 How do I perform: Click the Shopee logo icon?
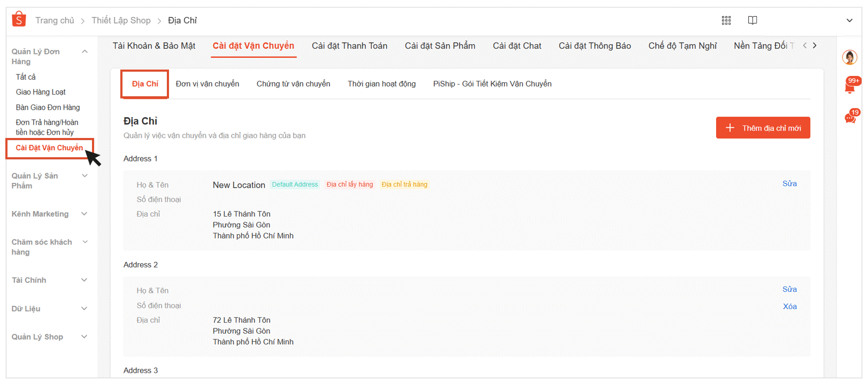(x=19, y=19)
